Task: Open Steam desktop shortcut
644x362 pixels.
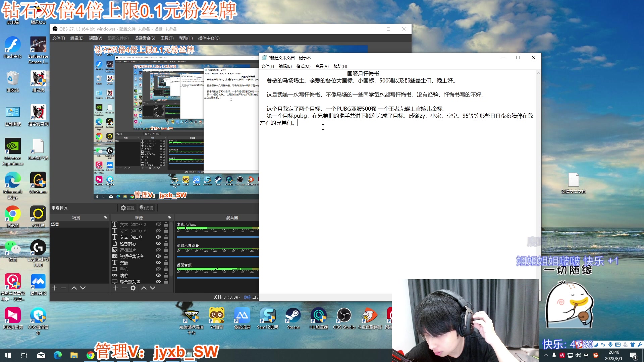Action: click(293, 318)
